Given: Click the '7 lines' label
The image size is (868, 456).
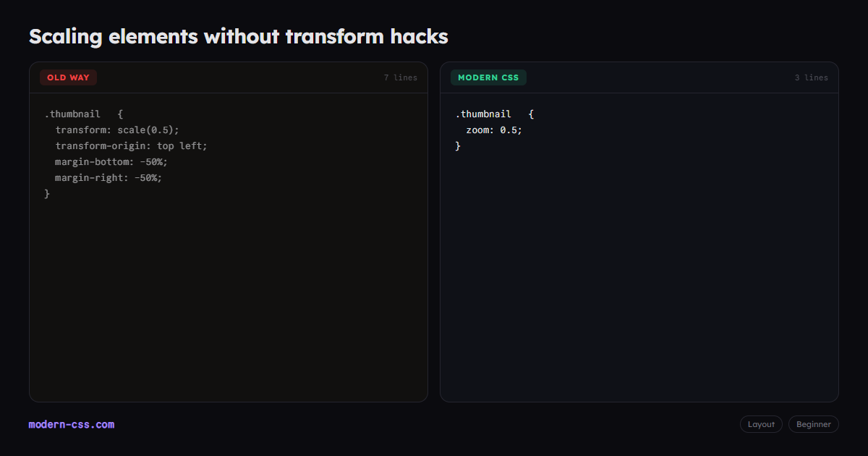Looking at the screenshot, I should point(401,77).
